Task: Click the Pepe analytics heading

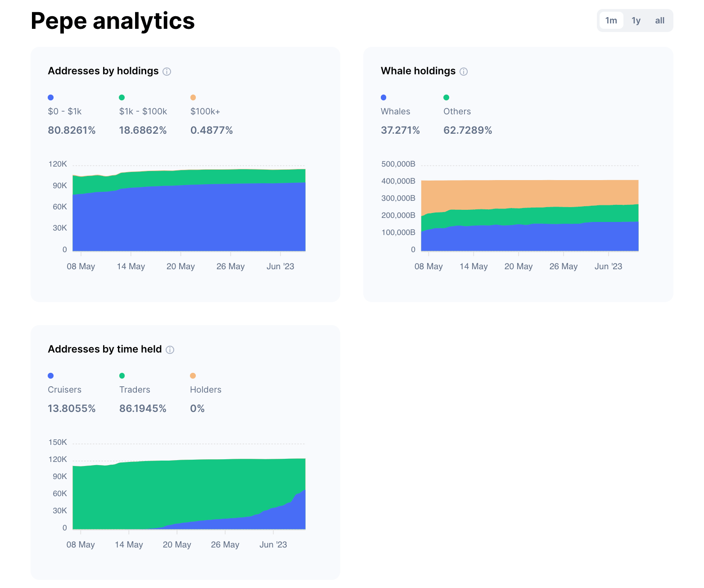Action: [x=113, y=21]
